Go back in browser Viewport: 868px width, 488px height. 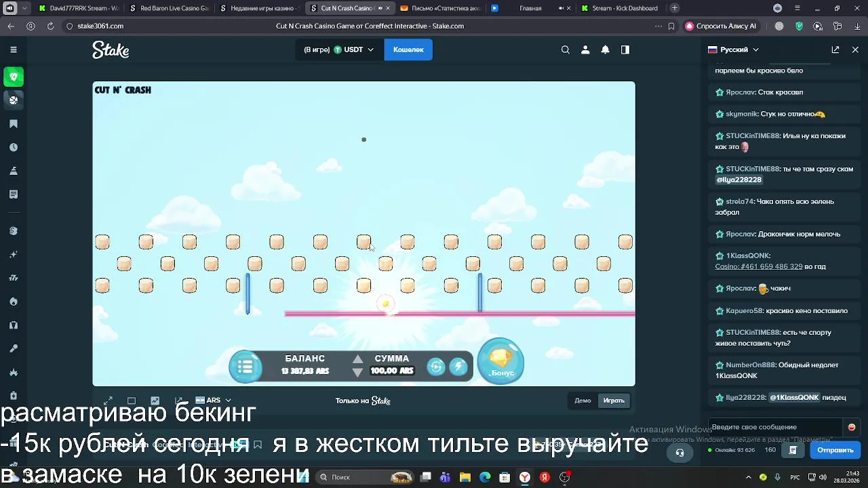11,26
